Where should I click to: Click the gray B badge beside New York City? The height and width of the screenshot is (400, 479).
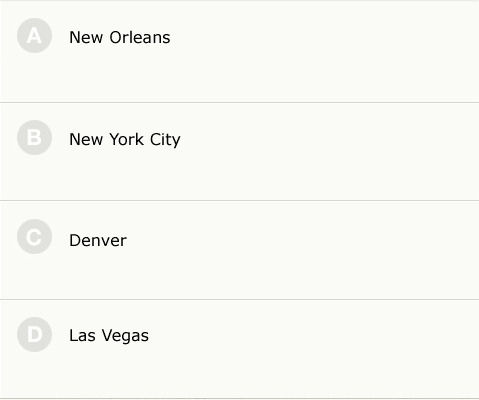34,137
